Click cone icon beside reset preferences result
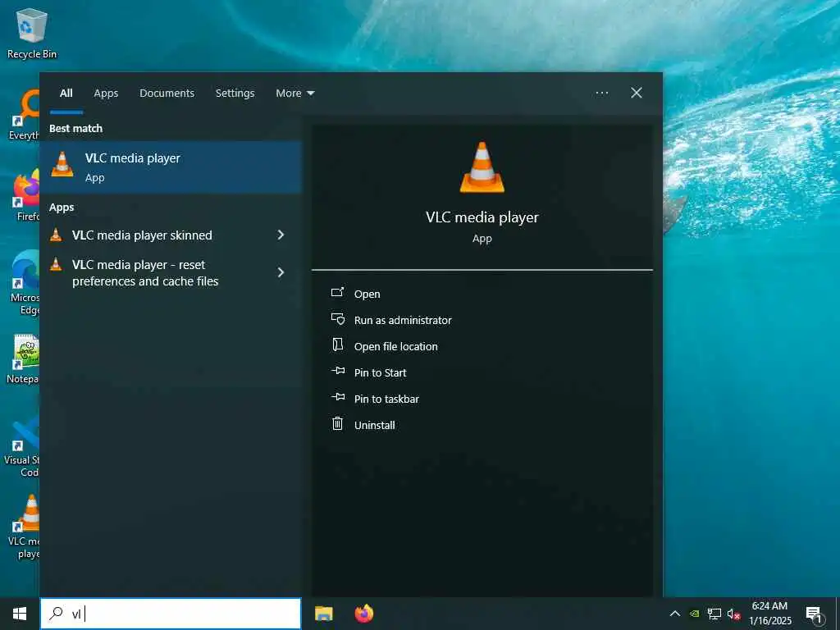Image resolution: width=840 pixels, height=630 pixels. click(x=56, y=263)
